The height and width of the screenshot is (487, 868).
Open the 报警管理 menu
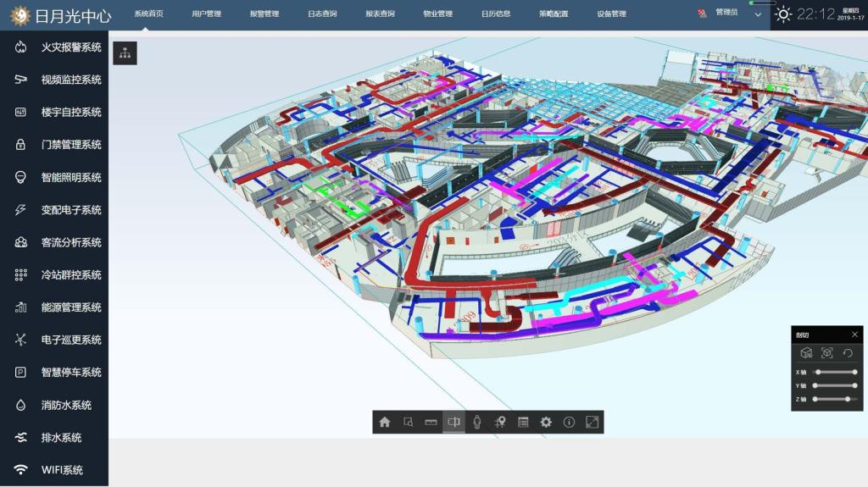(x=264, y=14)
